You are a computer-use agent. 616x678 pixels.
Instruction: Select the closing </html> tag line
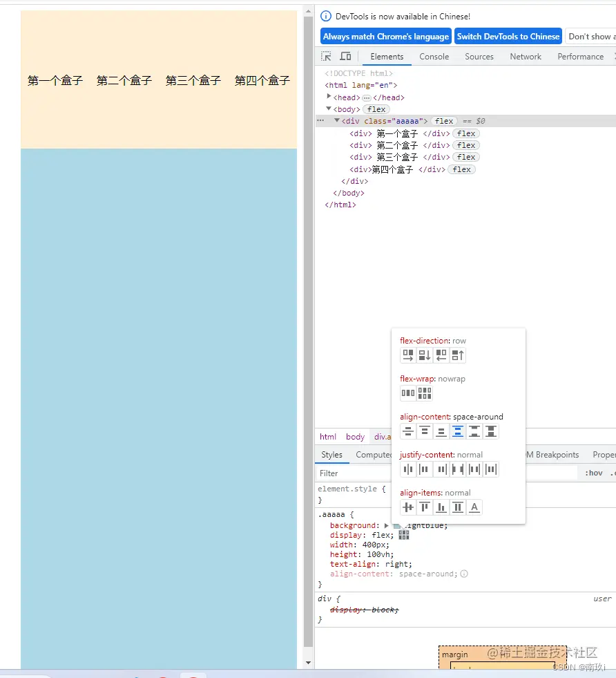click(340, 205)
